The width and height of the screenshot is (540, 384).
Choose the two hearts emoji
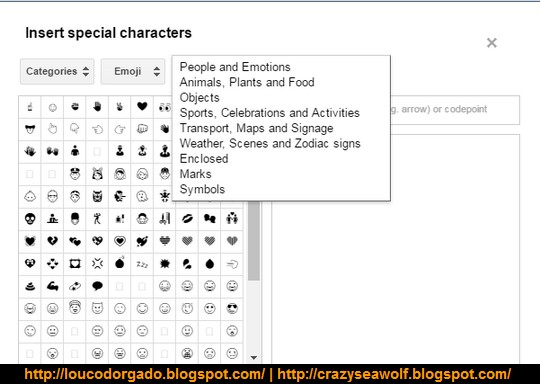(x=75, y=241)
